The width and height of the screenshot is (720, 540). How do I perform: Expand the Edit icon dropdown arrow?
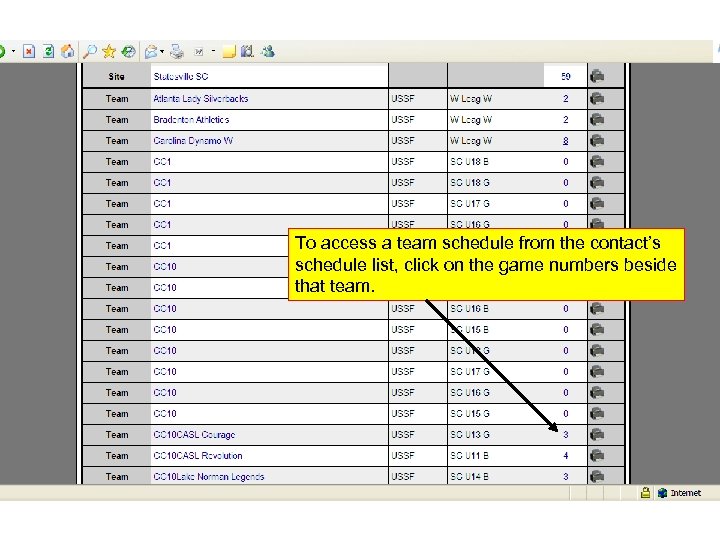213,51
